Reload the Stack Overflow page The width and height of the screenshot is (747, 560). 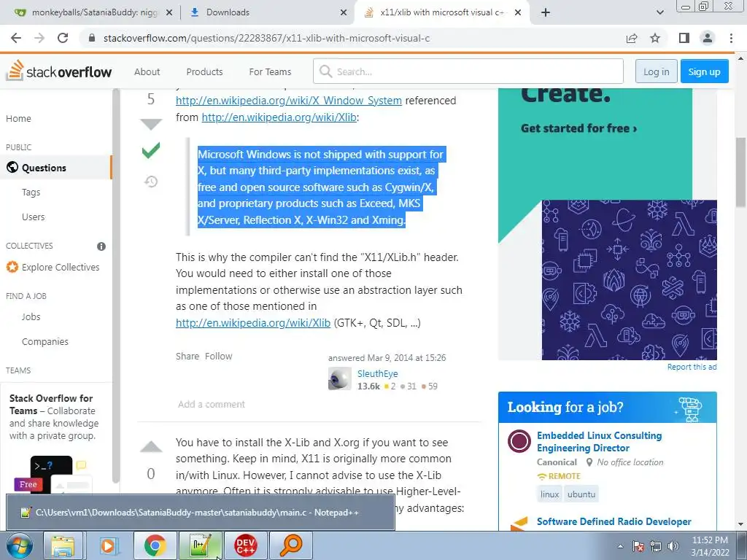coord(63,38)
